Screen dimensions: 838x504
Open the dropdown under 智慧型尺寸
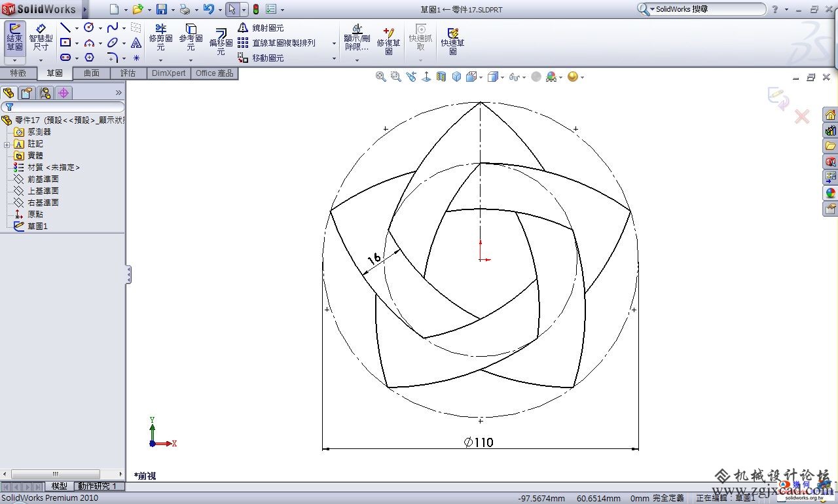pyautogui.click(x=41, y=60)
